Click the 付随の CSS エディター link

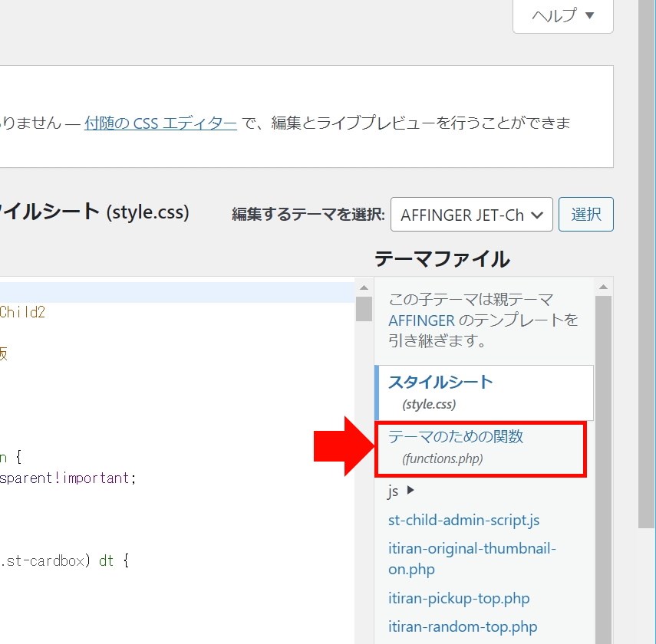pyautogui.click(x=160, y=123)
